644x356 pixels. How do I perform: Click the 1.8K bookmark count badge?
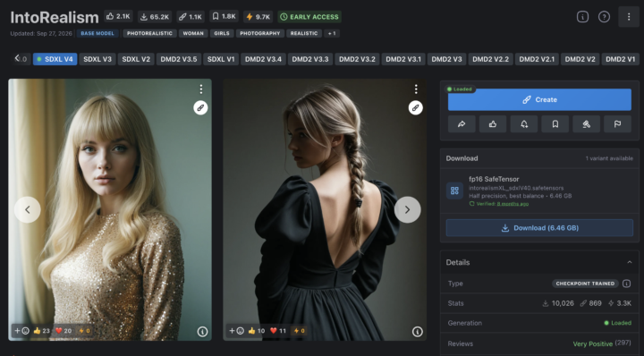click(225, 16)
